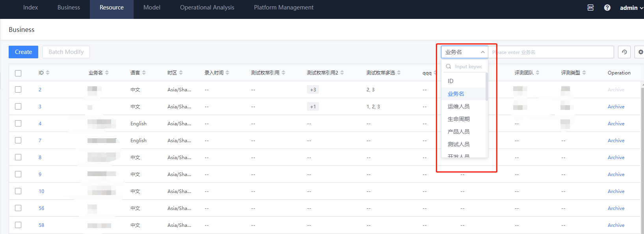Check the row with ID 3
The width and height of the screenshot is (644, 234).
(18, 106)
